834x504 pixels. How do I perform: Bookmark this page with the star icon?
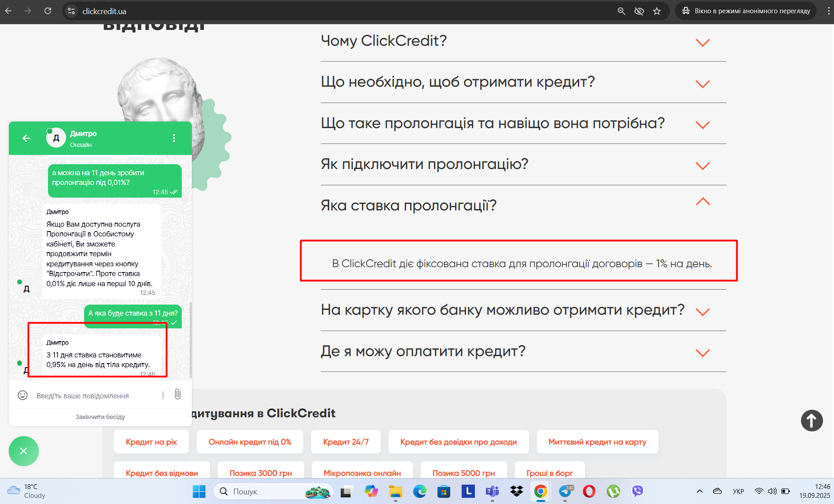(x=657, y=11)
